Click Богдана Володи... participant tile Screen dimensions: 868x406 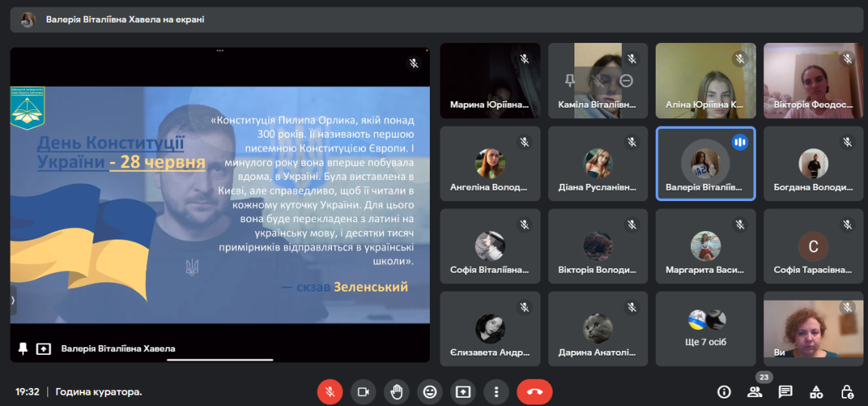click(813, 163)
